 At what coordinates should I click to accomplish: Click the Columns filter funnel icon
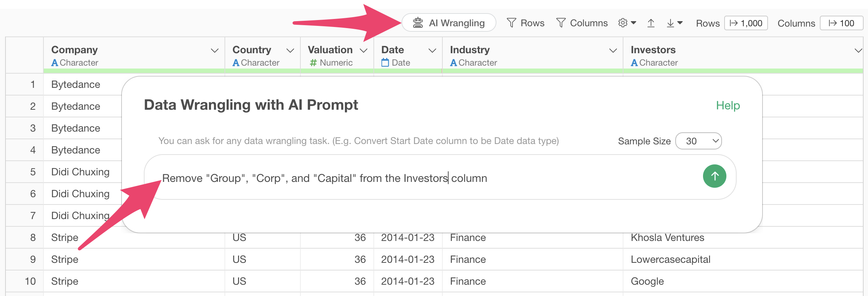[x=561, y=23]
